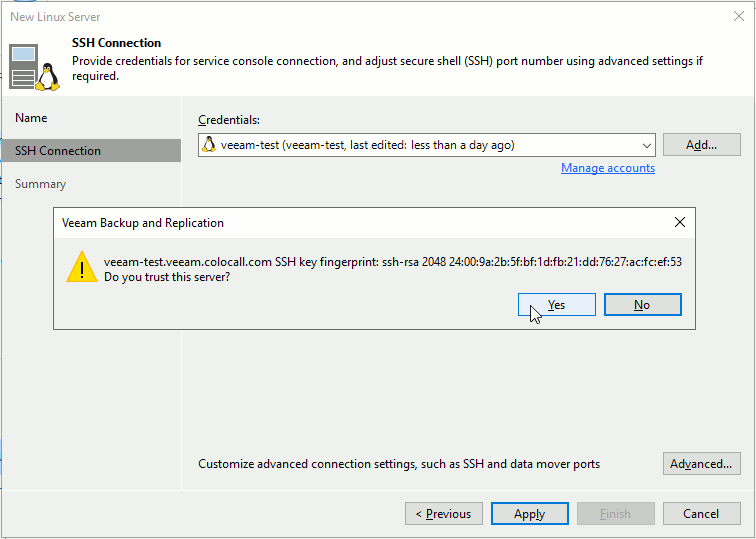Click the Apply button
This screenshot has height=539, width=756.
(529, 514)
